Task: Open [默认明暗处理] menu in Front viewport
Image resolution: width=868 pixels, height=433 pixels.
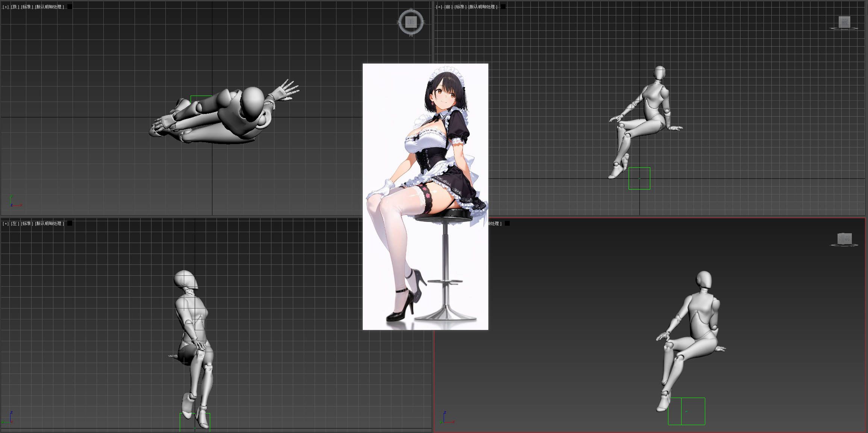Action: [483, 7]
